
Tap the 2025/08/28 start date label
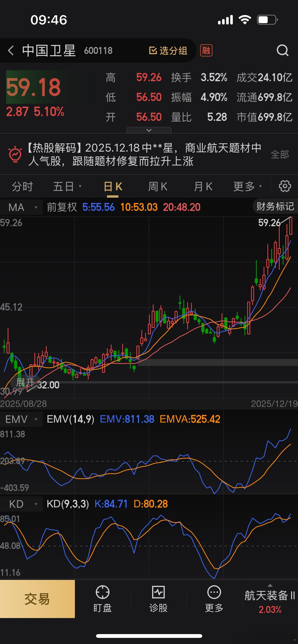coord(23,404)
